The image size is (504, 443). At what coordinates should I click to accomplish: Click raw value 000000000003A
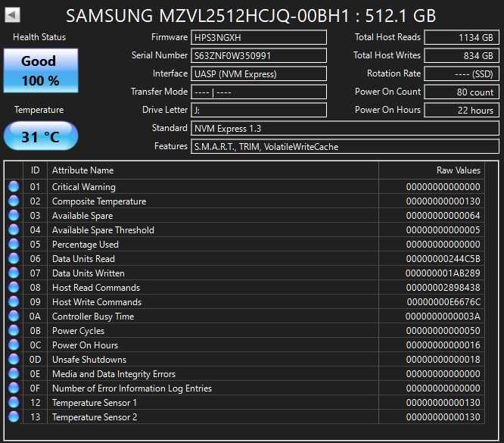click(x=443, y=317)
